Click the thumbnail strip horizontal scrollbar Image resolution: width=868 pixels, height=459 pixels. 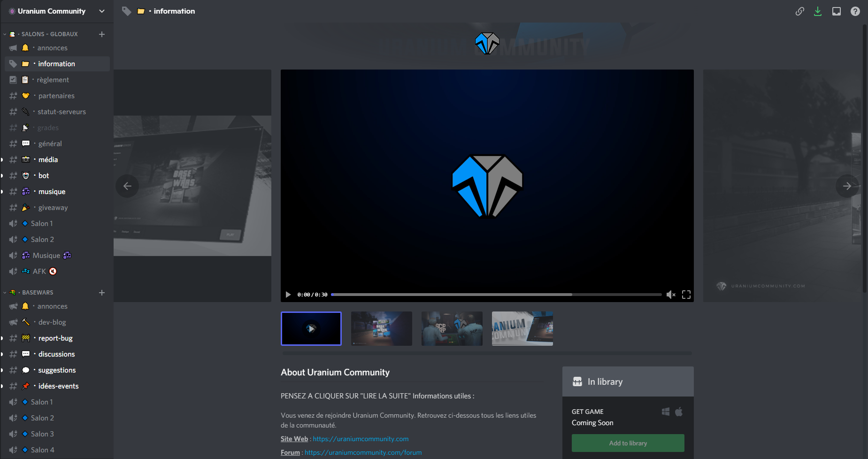point(487,353)
